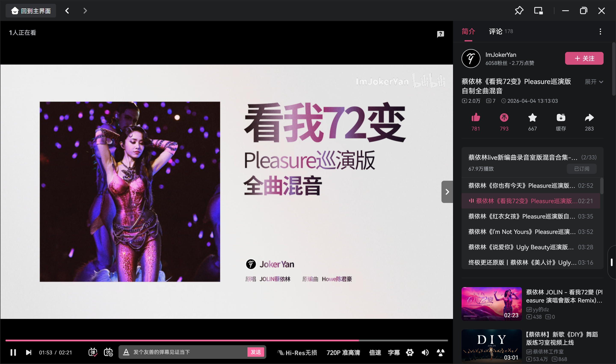Open the collection title 蔡依林live新编曲录音室版混音合集
This screenshot has width=616, height=364.
tap(523, 157)
